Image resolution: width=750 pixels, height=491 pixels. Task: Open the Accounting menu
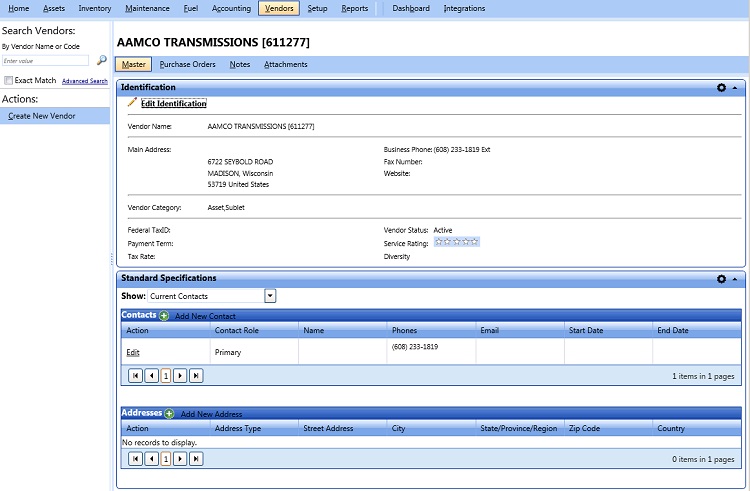point(232,8)
